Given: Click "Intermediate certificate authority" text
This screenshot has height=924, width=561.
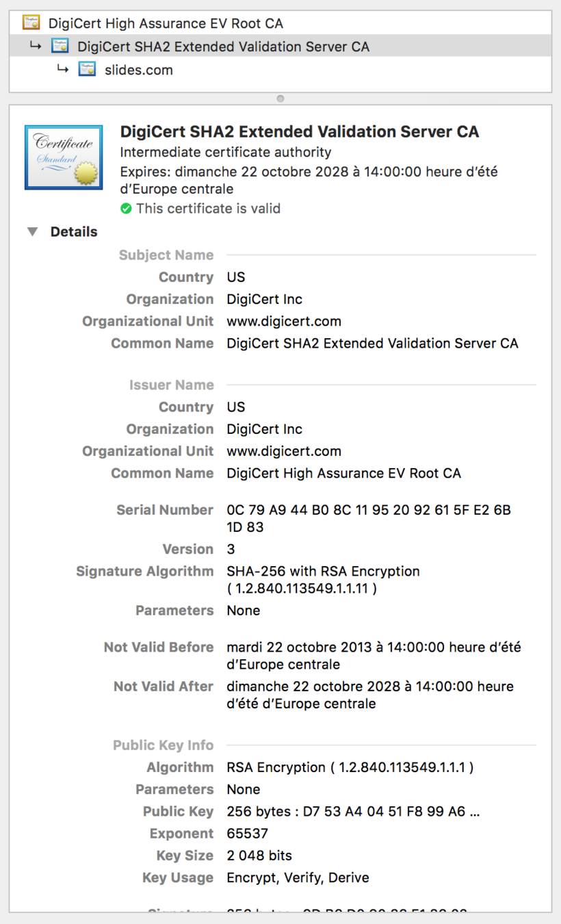Looking at the screenshot, I should coord(226,152).
